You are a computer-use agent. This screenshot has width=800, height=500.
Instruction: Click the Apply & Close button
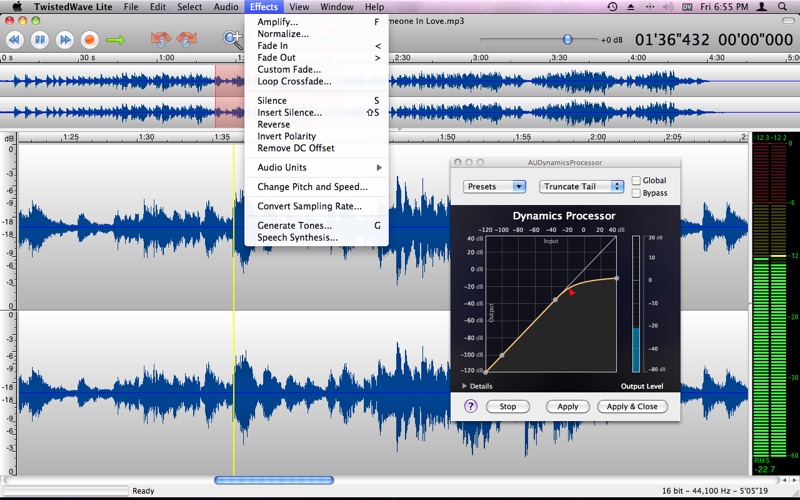click(x=632, y=407)
